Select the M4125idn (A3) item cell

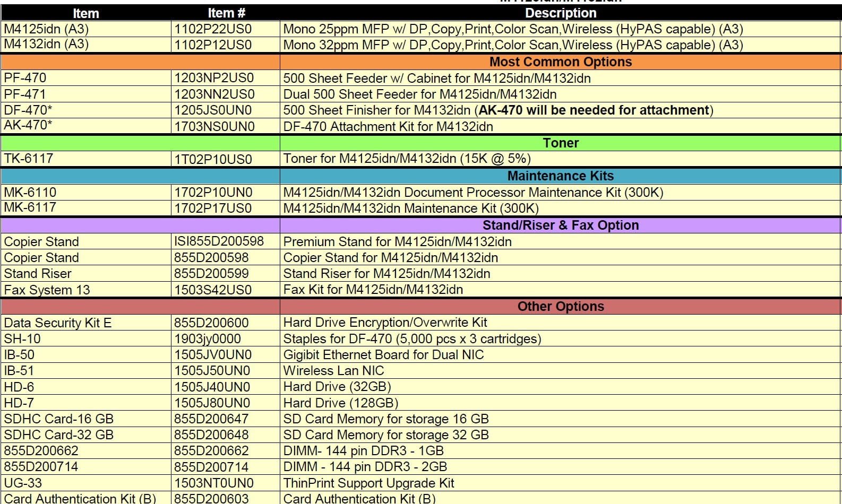[46, 29]
